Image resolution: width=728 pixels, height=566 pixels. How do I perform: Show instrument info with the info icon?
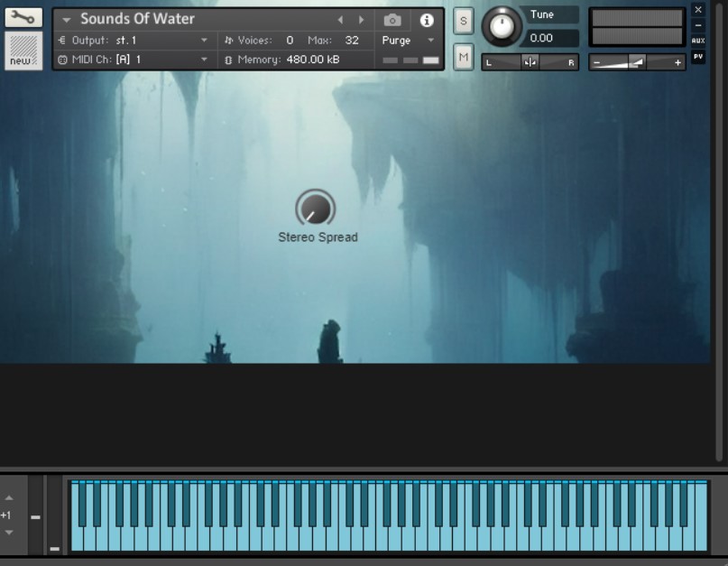click(x=426, y=20)
